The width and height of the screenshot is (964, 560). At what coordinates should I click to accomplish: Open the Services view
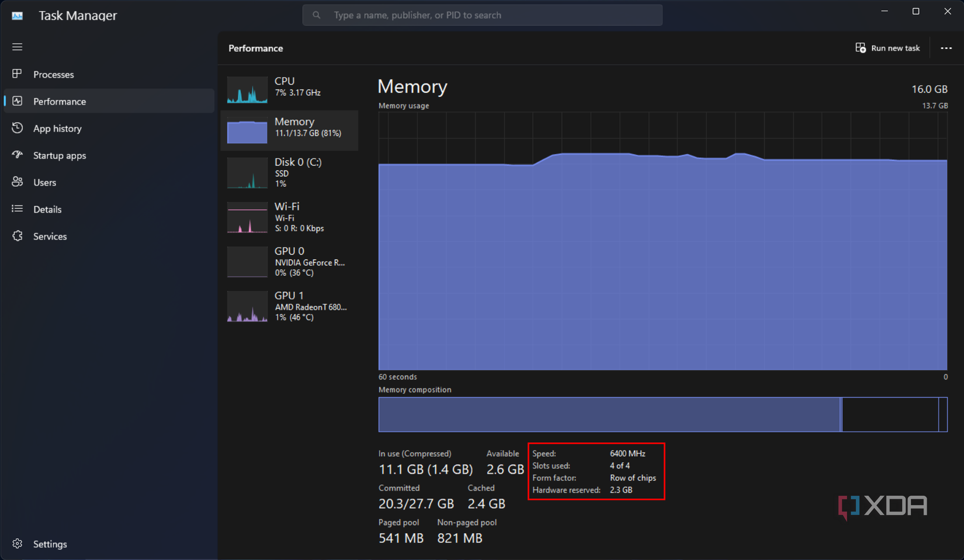50,236
